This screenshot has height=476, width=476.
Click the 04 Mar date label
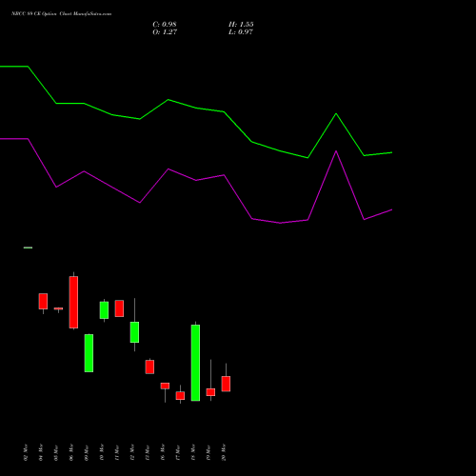tap(41, 452)
